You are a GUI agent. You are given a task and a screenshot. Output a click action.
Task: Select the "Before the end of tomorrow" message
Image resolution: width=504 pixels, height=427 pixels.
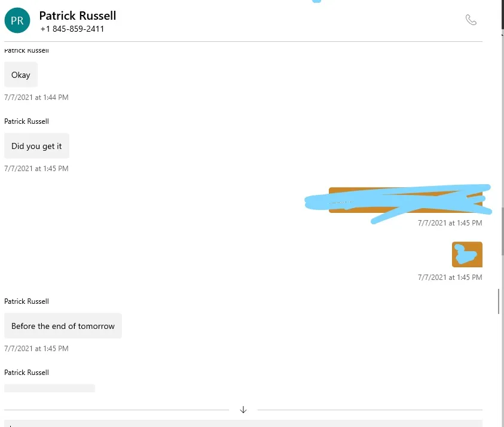[63, 326]
